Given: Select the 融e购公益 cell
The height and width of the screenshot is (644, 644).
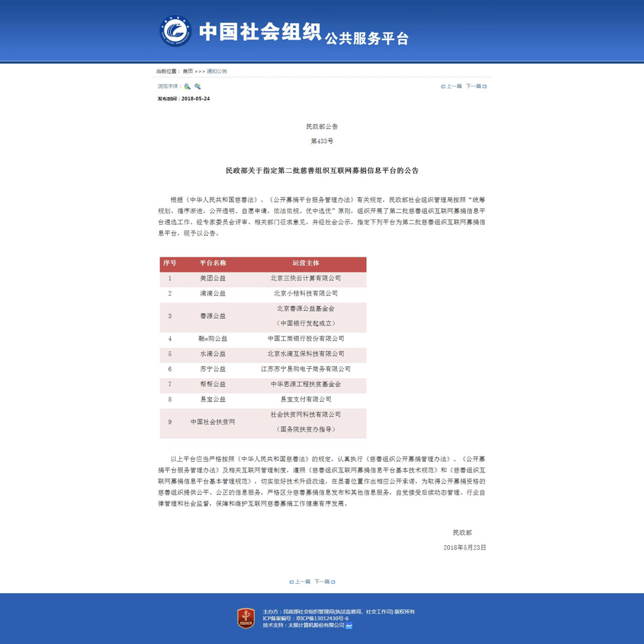Looking at the screenshot, I should 212,338.
